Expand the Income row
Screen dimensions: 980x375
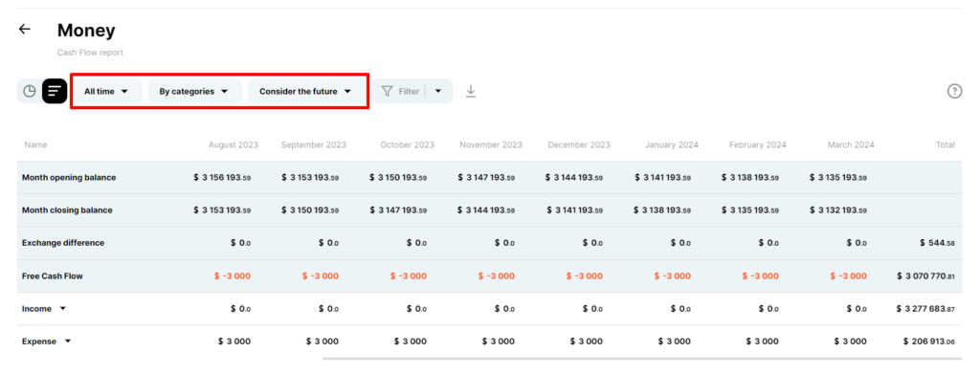[x=62, y=309]
